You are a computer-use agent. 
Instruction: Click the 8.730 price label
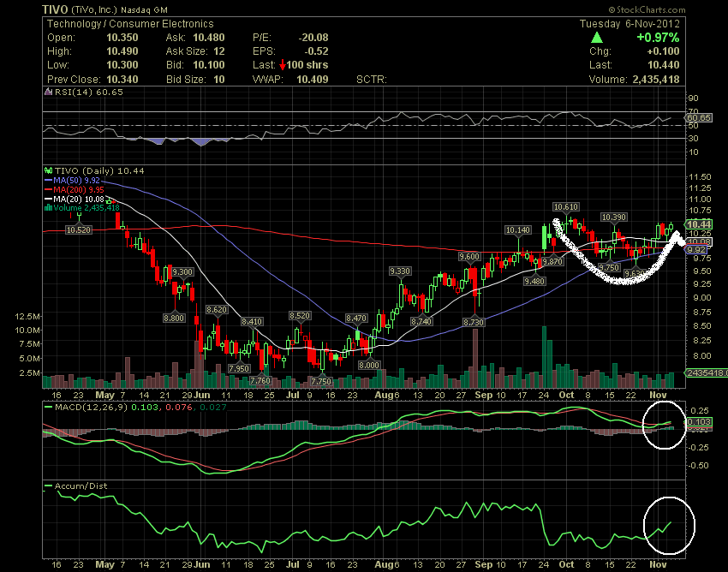(x=474, y=322)
